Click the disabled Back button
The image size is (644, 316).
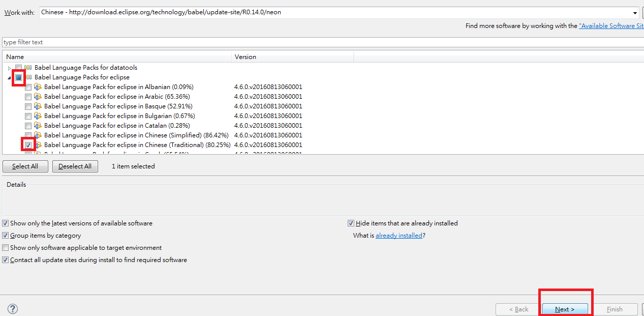tap(519, 309)
